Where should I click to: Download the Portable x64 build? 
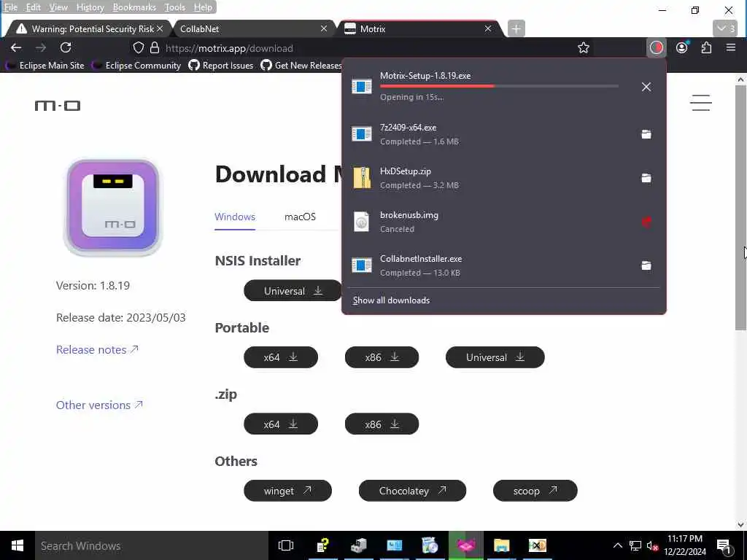point(281,357)
